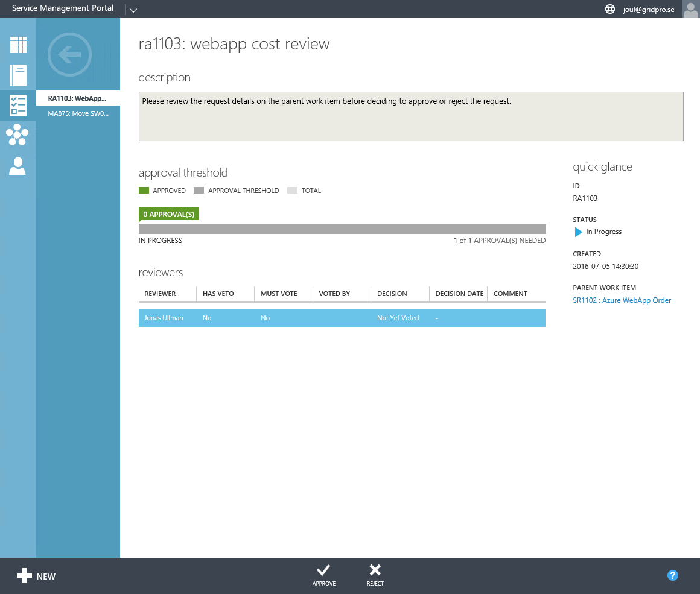700x594 pixels.
Task: Reject the review activity
Action: click(x=375, y=575)
